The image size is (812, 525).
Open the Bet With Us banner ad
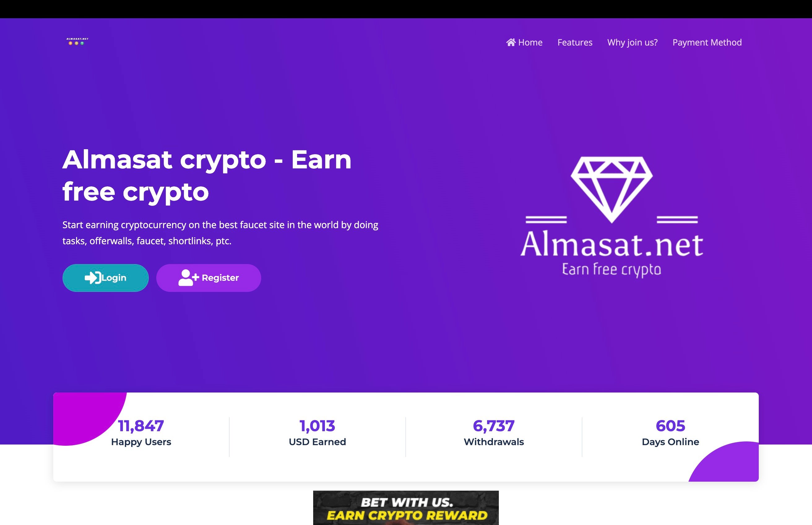pyautogui.click(x=406, y=508)
